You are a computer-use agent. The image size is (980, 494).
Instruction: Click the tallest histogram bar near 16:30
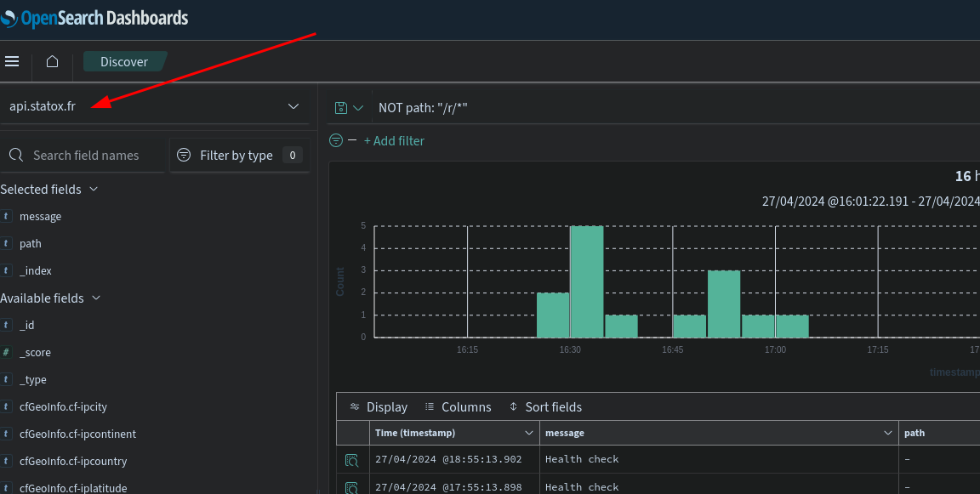pyautogui.click(x=587, y=281)
